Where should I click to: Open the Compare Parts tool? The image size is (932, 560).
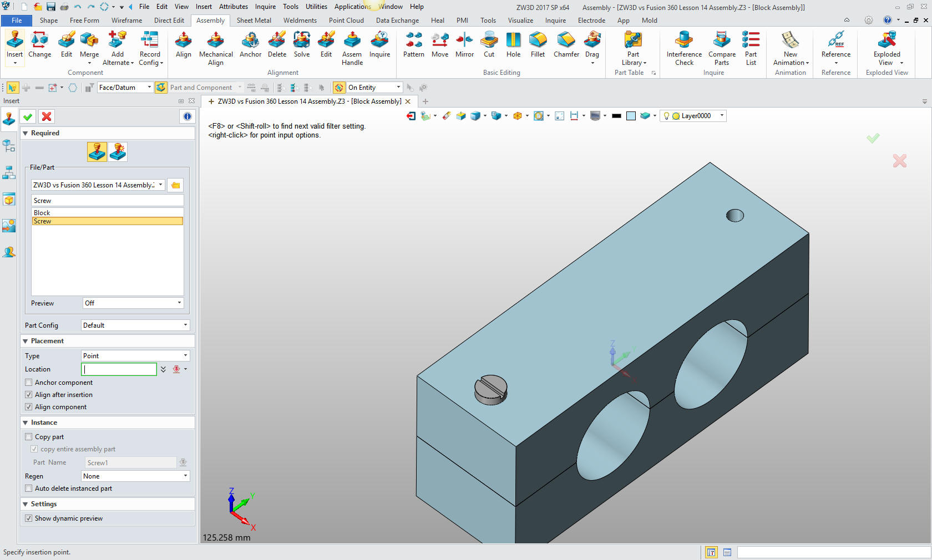(x=721, y=48)
